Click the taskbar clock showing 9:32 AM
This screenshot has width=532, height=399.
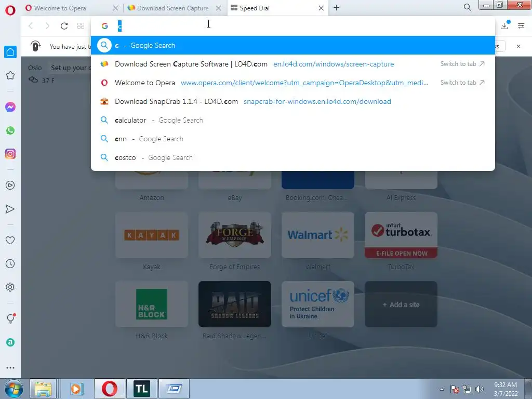click(x=506, y=389)
